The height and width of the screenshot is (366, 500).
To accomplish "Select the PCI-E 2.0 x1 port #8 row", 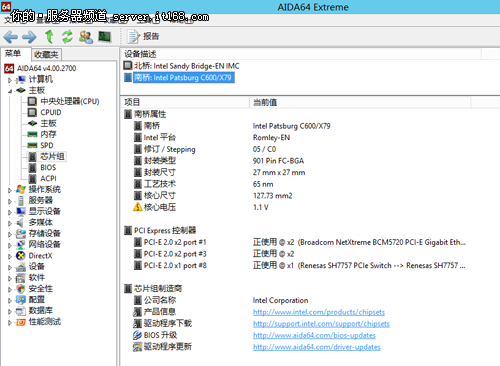I will [x=300, y=266].
